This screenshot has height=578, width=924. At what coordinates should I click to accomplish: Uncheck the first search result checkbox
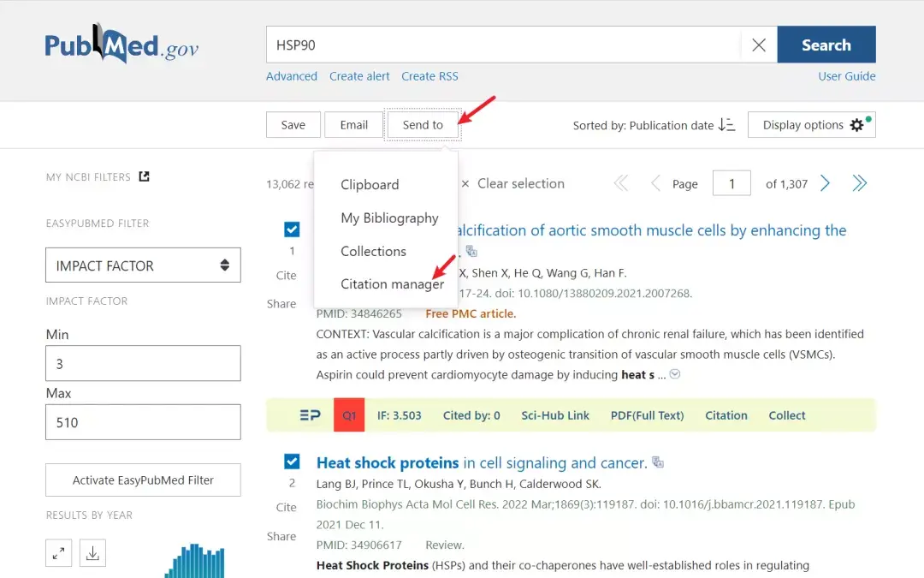(292, 229)
